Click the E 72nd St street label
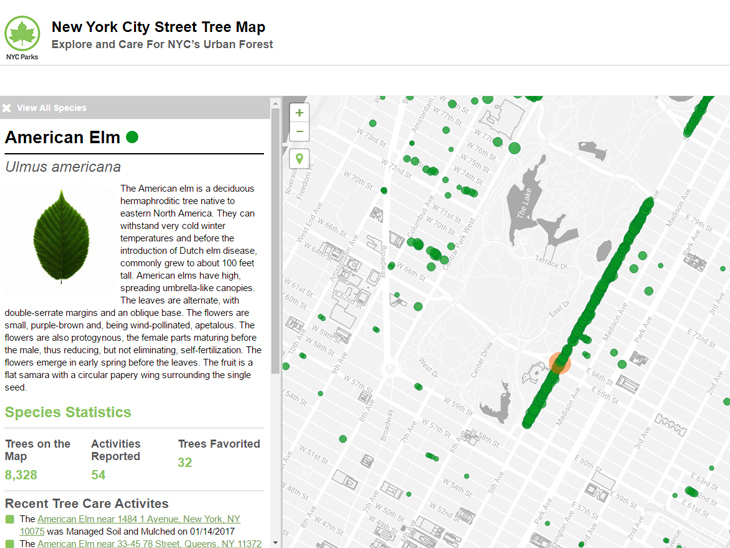This screenshot has height=548, width=730. (x=701, y=338)
